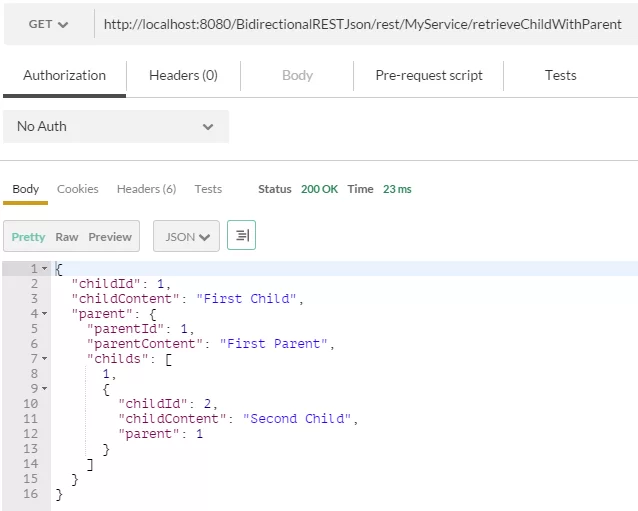Collapse the "parent" object at line 4
Viewport: 638px width, 511px height.
[x=44, y=314]
